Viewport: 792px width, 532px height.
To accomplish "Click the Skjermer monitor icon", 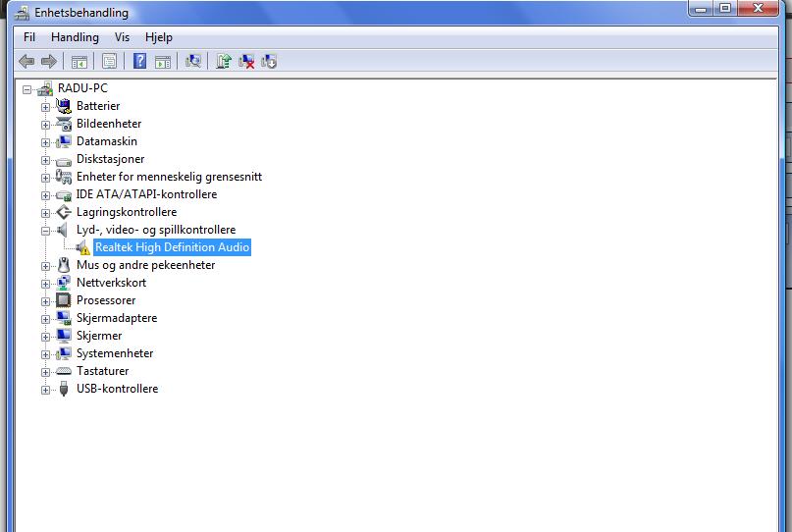I will point(64,336).
